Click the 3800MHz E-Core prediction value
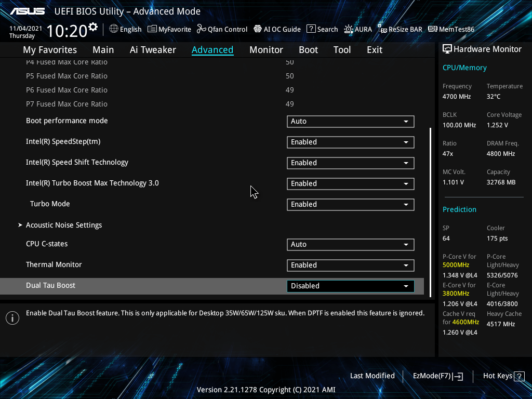532x399 pixels. [x=456, y=294]
